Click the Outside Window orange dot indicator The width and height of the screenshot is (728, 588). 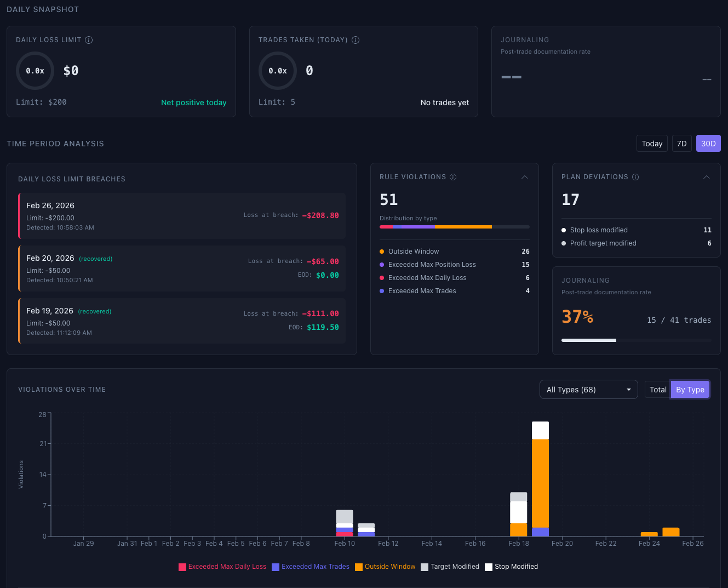coord(382,252)
